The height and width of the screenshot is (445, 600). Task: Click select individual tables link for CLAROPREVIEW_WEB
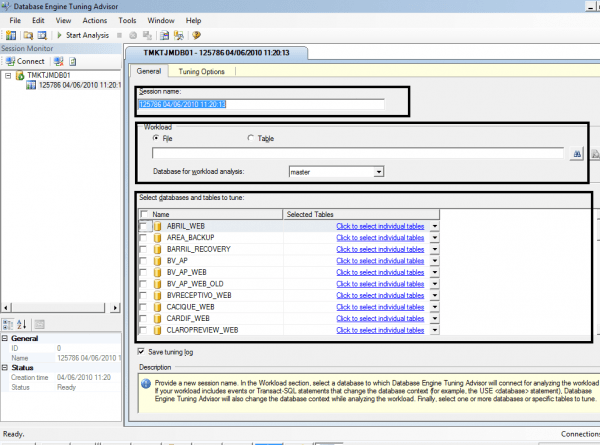[x=380, y=330]
